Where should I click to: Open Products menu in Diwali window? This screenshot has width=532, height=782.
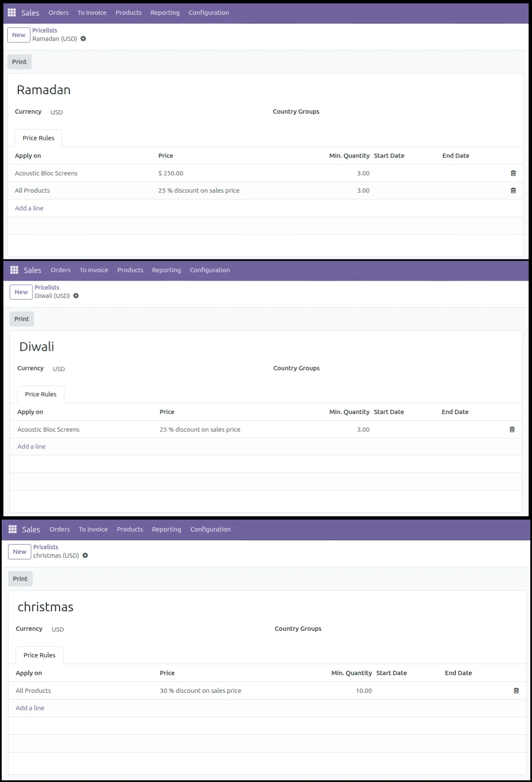pos(130,270)
